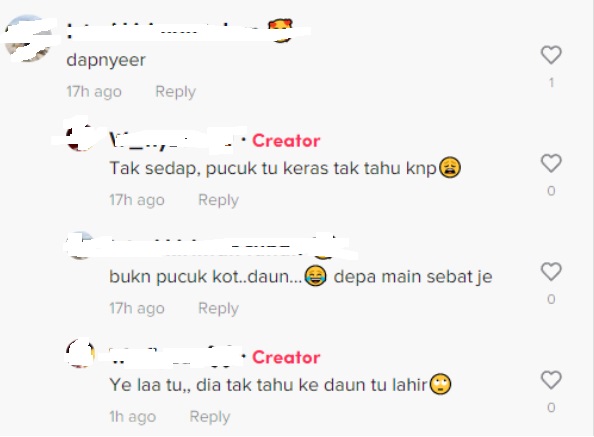
Task: Open creator username above 'Tak sedap' comment
Action: coord(174,140)
